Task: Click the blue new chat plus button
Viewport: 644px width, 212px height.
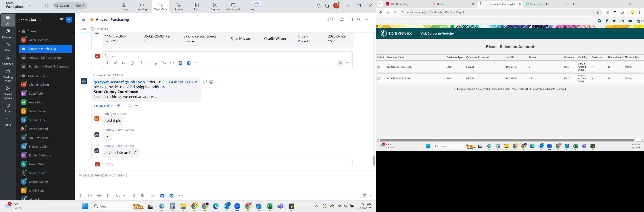Action: click(x=69, y=20)
